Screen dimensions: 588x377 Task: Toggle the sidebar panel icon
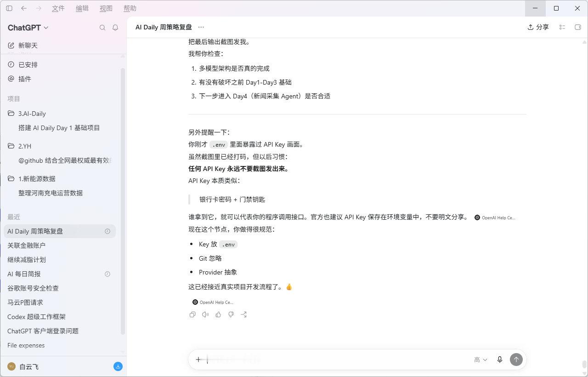coord(9,8)
